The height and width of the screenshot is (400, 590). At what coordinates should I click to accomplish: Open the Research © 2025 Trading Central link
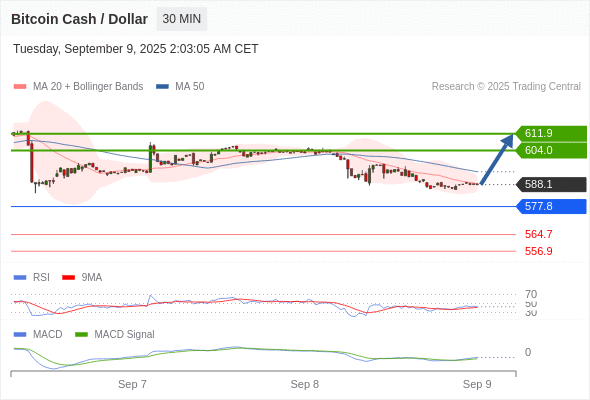click(506, 87)
